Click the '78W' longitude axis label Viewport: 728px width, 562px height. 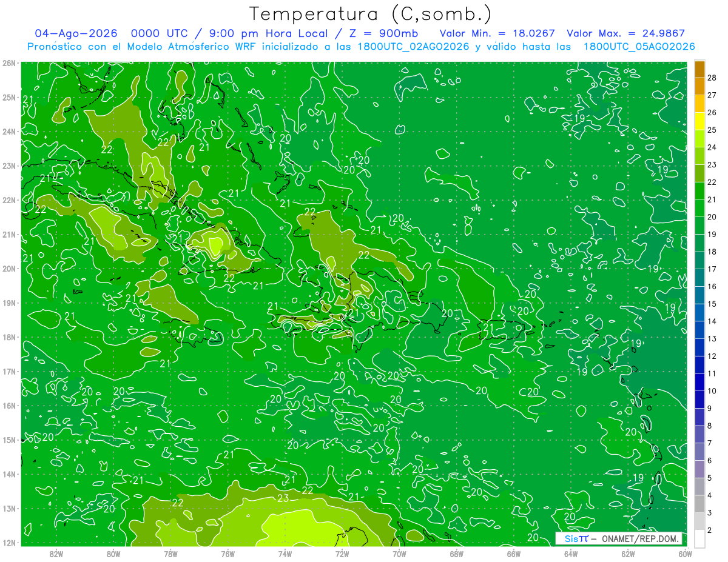click(170, 554)
